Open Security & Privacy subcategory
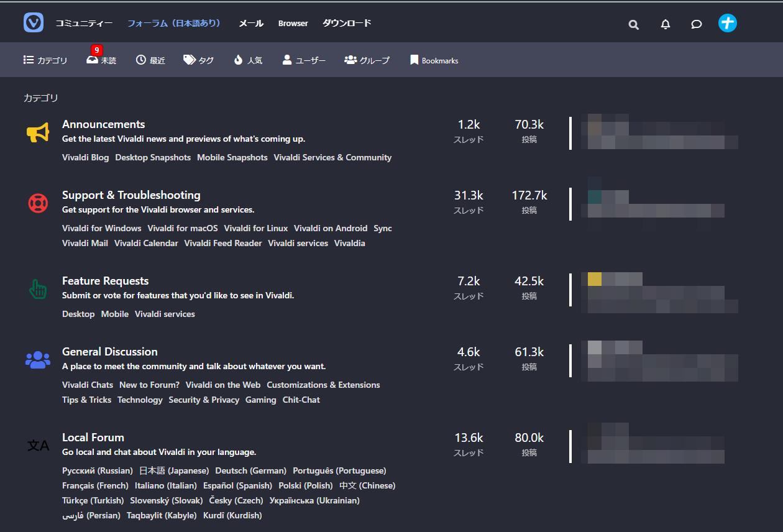This screenshot has height=532, width=783. pos(204,400)
